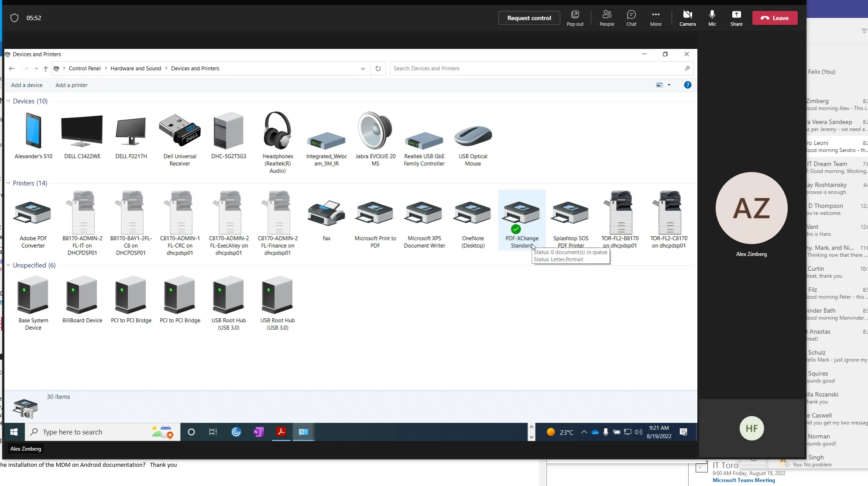Click the Alexander's S10 phone icon

(x=33, y=131)
